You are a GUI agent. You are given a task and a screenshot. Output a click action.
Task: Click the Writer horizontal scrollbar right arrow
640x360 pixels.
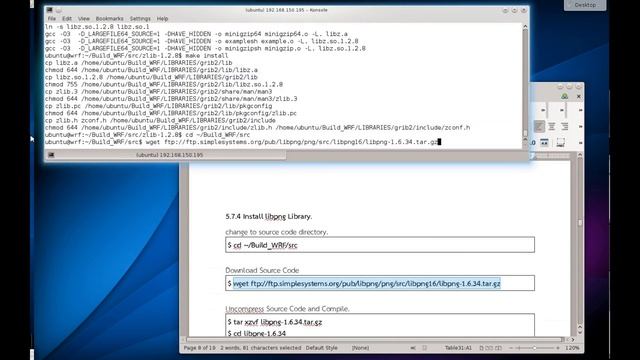pos(573,340)
